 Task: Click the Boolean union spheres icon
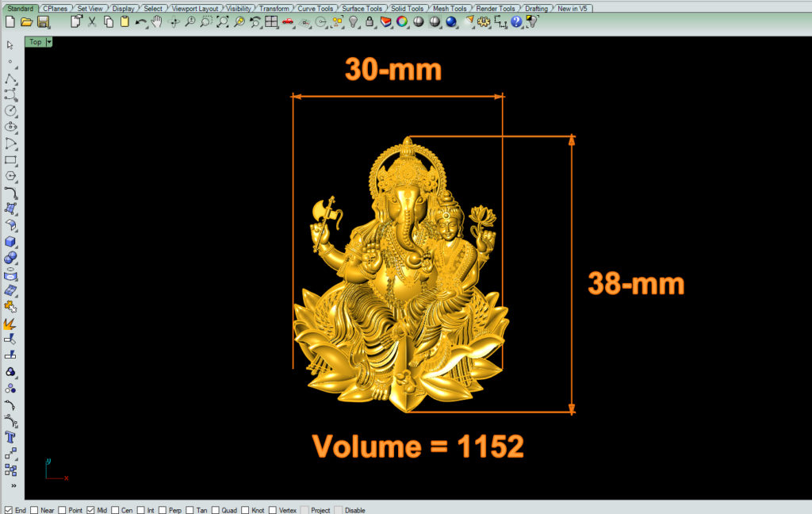coord(10,258)
